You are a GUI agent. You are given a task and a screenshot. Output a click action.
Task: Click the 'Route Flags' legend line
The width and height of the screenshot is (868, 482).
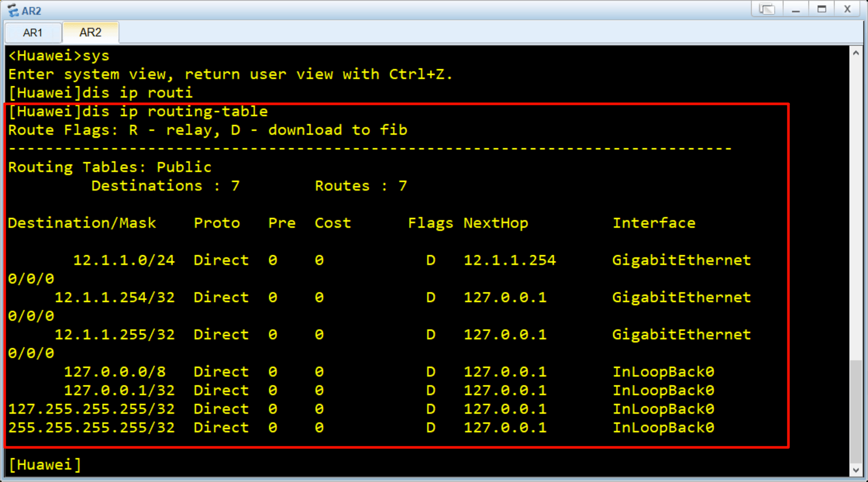coord(208,130)
